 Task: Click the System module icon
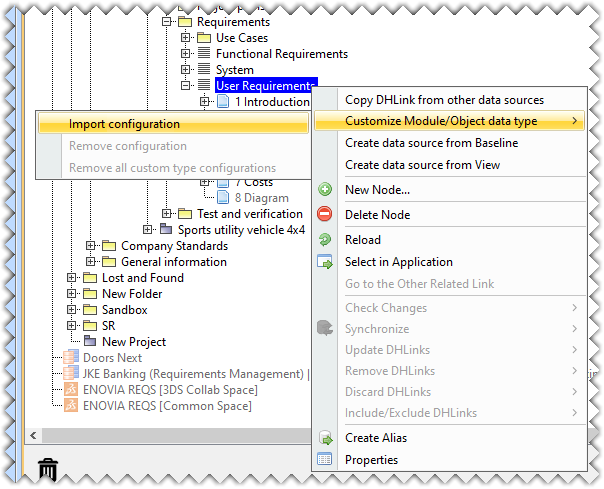(x=204, y=69)
